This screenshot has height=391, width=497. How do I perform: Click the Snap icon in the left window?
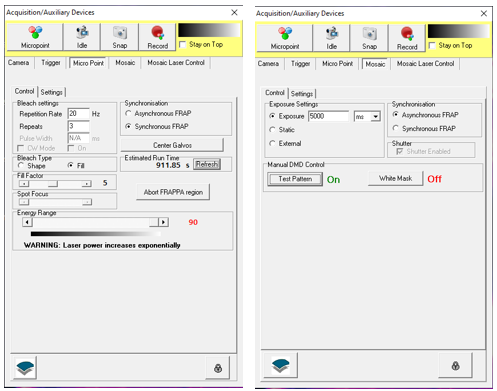(120, 33)
